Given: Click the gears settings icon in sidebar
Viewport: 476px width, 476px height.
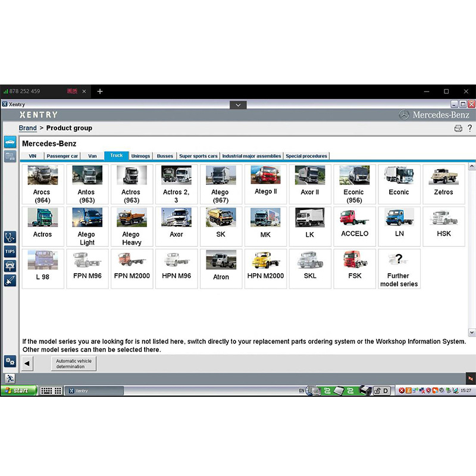Looking at the screenshot, I should tap(10, 362).
